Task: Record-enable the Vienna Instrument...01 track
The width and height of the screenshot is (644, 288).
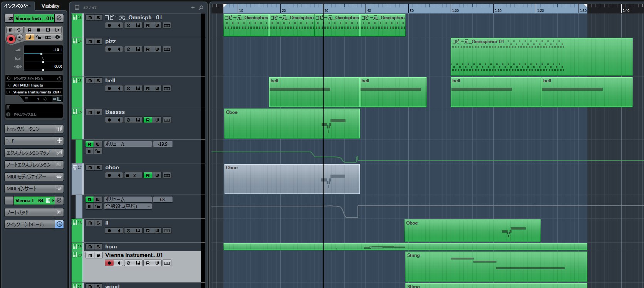Action: coord(109,263)
